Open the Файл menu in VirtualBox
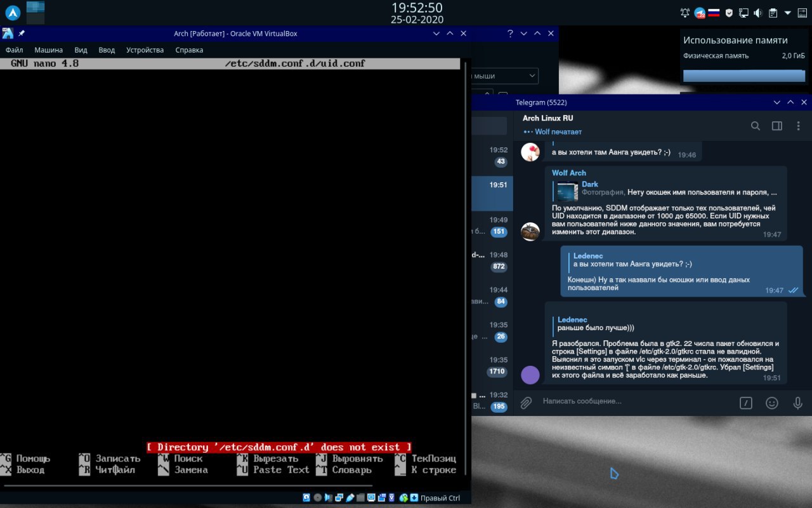812x508 pixels. (14, 50)
